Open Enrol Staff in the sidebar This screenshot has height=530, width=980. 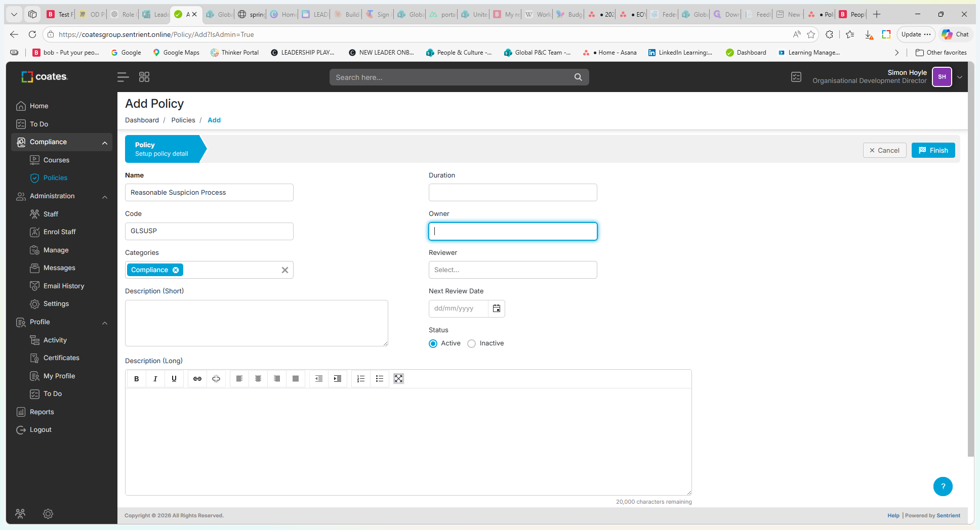pos(59,232)
